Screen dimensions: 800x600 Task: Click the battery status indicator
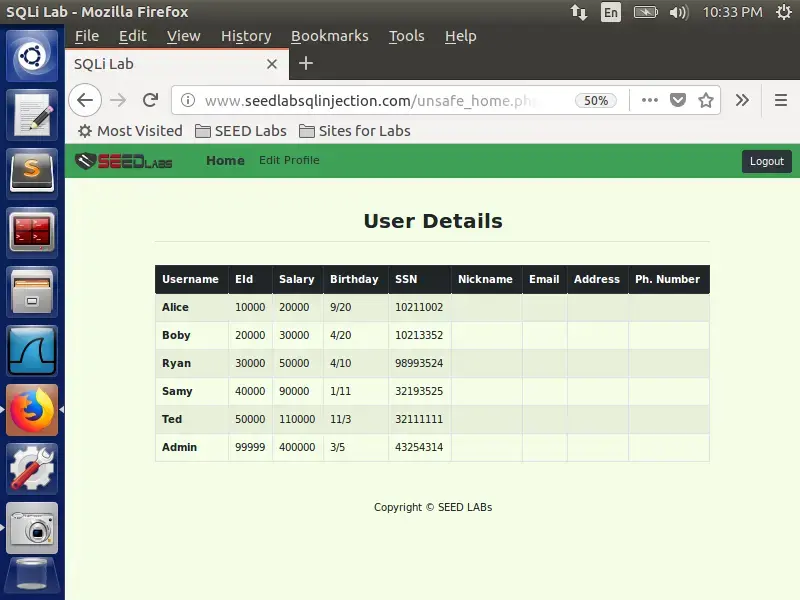tap(646, 12)
